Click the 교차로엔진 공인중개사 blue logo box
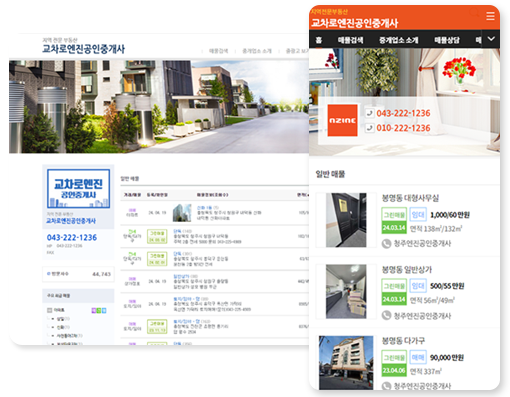The height and width of the screenshot is (397, 510). pyautogui.click(x=78, y=189)
